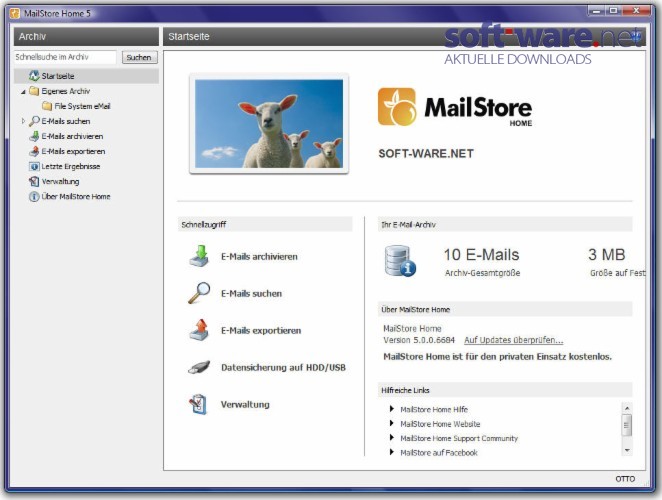Click Datensicherung auf HDD/USB link

(x=283, y=367)
